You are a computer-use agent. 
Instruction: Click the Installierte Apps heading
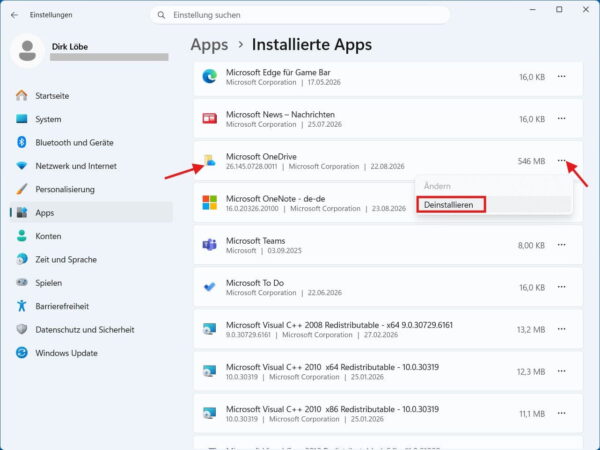point(312,44)
